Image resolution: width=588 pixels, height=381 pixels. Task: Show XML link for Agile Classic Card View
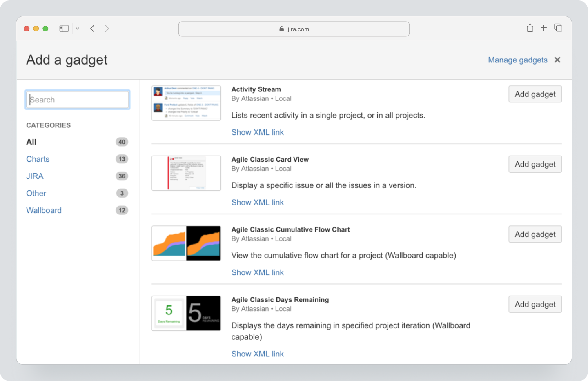point(257,202)
